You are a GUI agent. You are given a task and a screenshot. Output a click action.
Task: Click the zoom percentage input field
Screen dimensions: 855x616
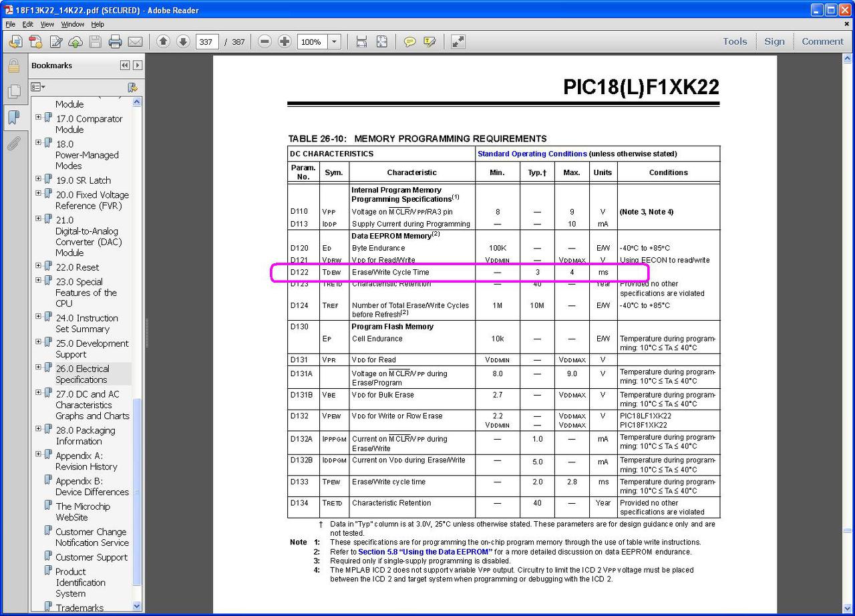[313, 41]
